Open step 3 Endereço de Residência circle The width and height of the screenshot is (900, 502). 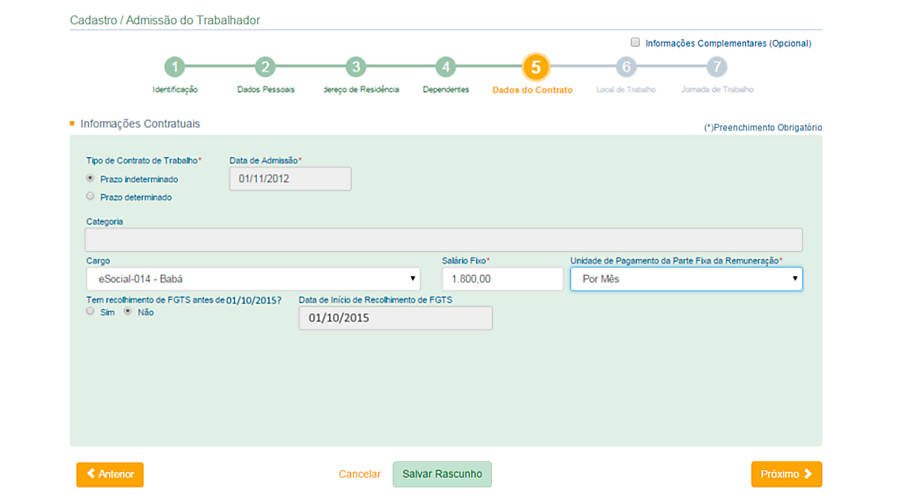point(355,68)
